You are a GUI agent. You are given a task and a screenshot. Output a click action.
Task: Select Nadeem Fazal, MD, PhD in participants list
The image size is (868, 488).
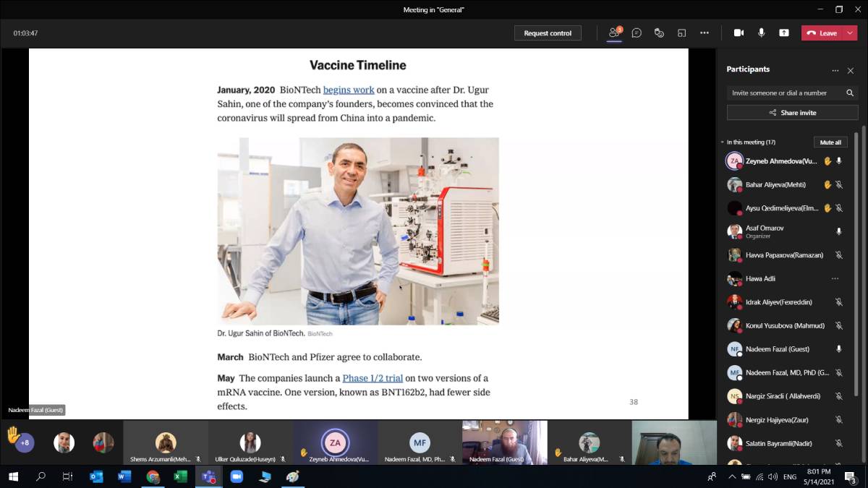coord(786,373)
